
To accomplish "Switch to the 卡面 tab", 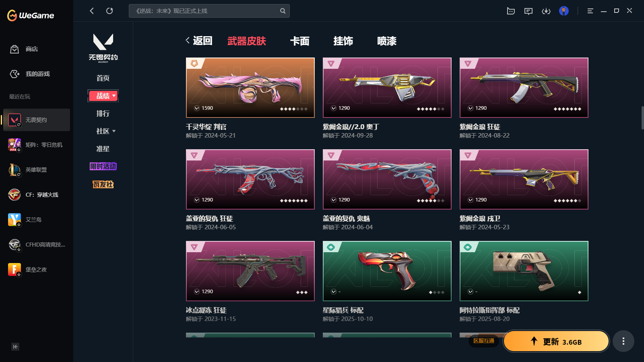I will [x=300, y=41].
